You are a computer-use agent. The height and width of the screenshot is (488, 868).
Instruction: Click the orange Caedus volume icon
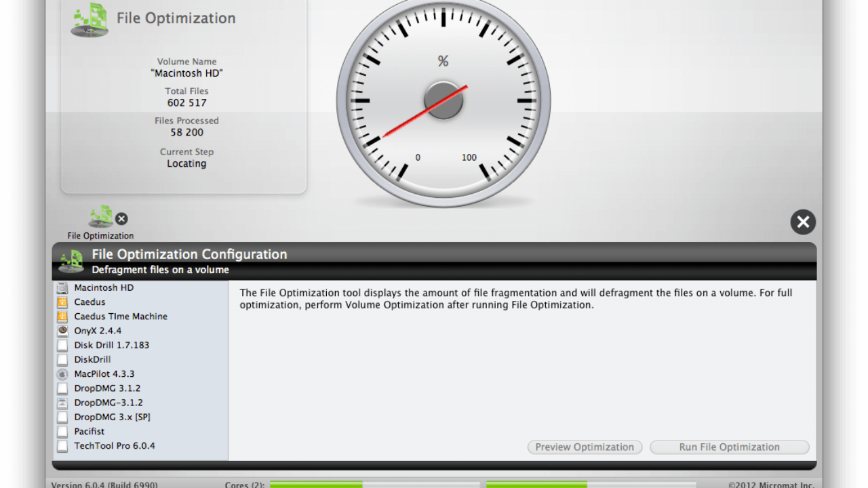62,302
